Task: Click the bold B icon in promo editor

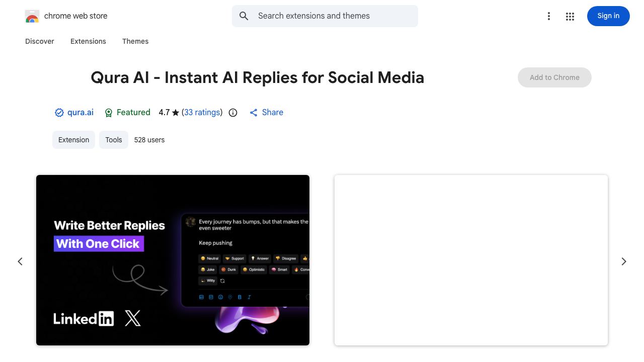Action: (x=239, y=297)
